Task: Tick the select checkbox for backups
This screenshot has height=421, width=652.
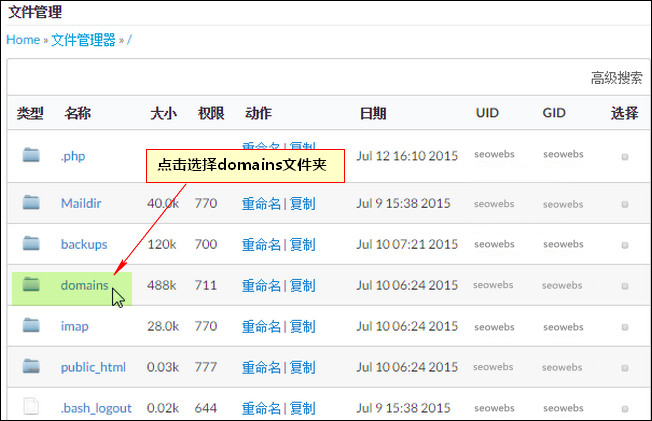Action: tap(625, 245)
